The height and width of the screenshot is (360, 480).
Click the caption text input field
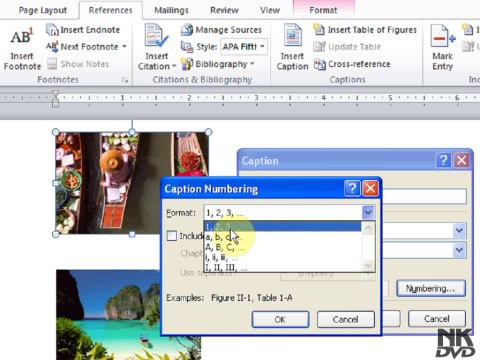pyautogui.click(x=424, y=197)
